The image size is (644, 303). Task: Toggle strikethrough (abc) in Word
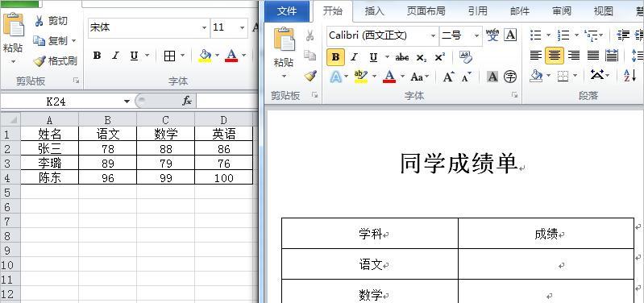[x=401, y=57]
